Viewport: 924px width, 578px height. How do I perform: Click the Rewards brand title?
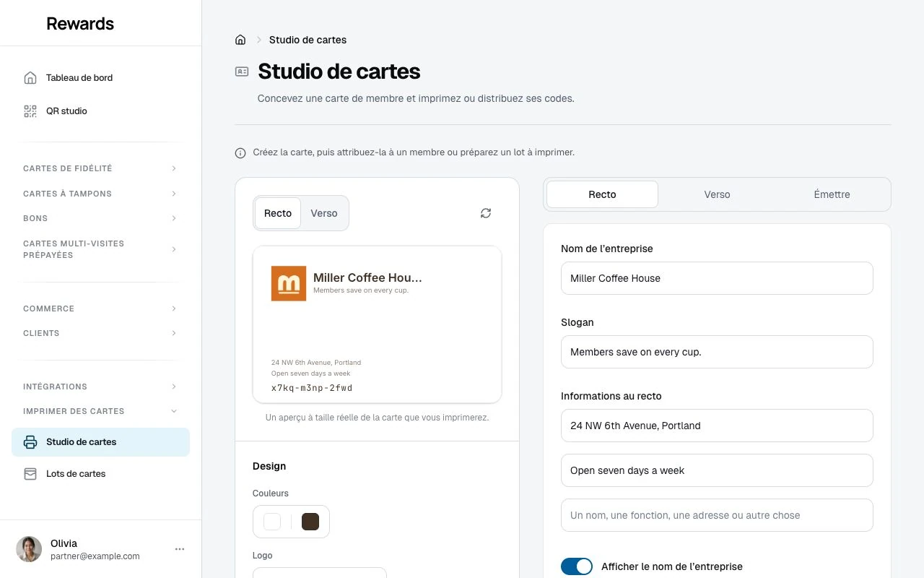[80, 23]
